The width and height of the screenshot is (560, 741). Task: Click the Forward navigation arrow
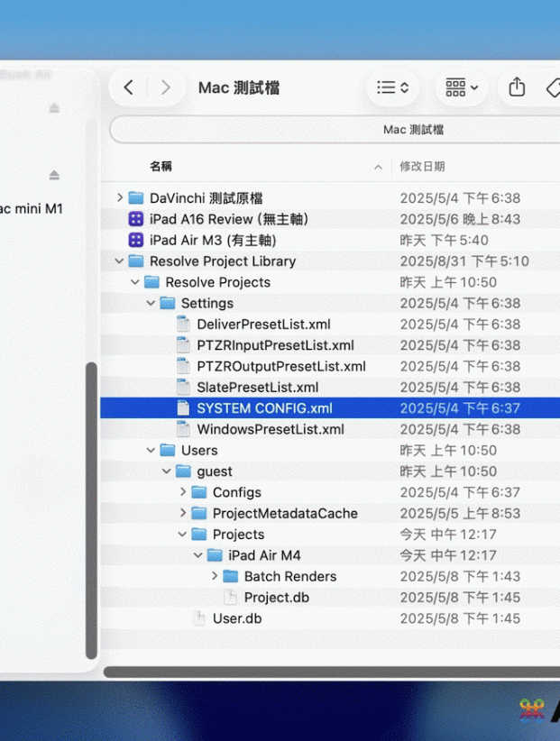[165, 87]
